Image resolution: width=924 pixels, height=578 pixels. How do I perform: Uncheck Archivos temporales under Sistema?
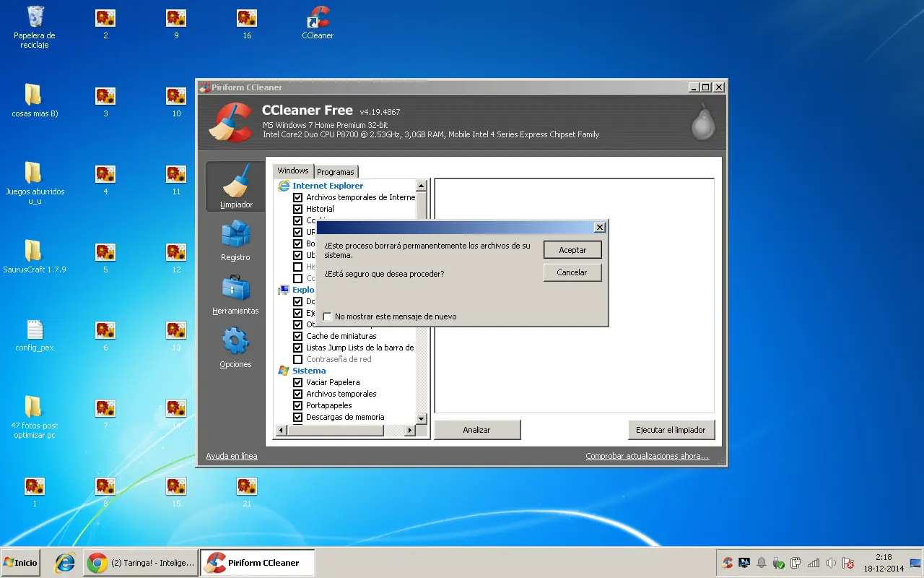pyautogui.click(x=297, y=394)
